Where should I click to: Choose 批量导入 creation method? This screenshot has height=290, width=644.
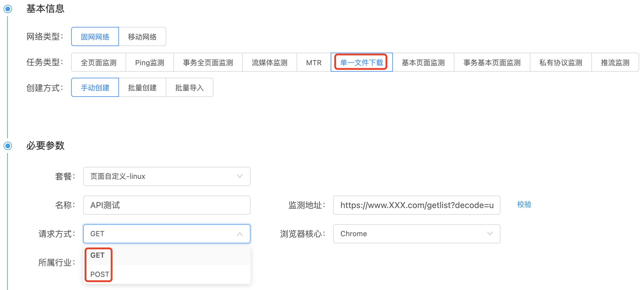coord(189,88)
